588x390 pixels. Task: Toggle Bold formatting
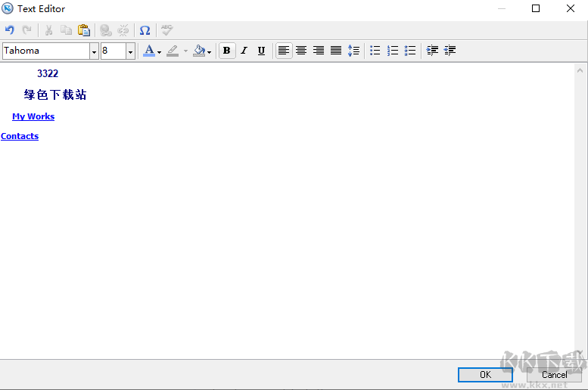(x=227, y=51)
